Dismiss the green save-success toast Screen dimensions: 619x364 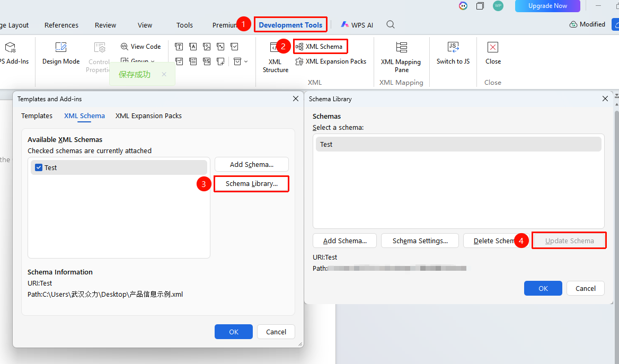tap(164, 74)
